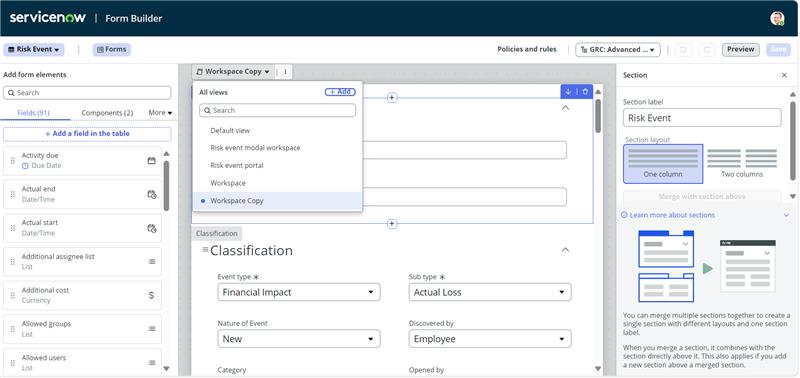The image size is (800, 378).
Task: Click magnifier in form elements search
Action: [x=11, y=93]
